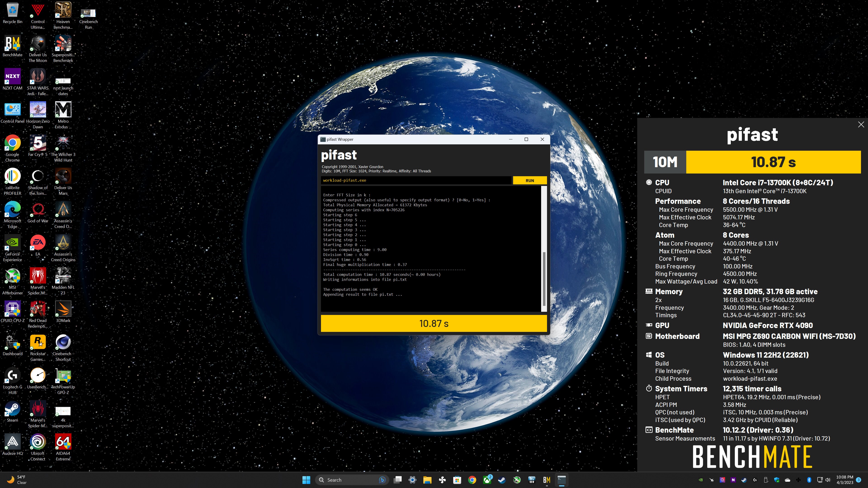Launch Heaven Benchmark desktop shortcut

click(63, 16)
